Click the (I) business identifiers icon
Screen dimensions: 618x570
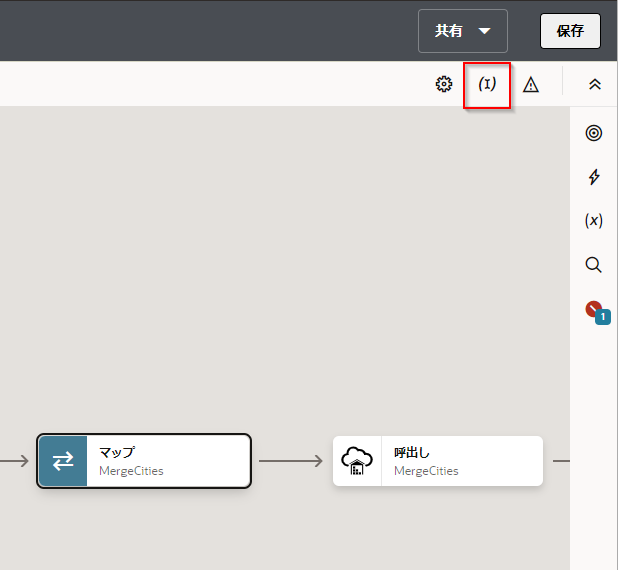point(487,85)
